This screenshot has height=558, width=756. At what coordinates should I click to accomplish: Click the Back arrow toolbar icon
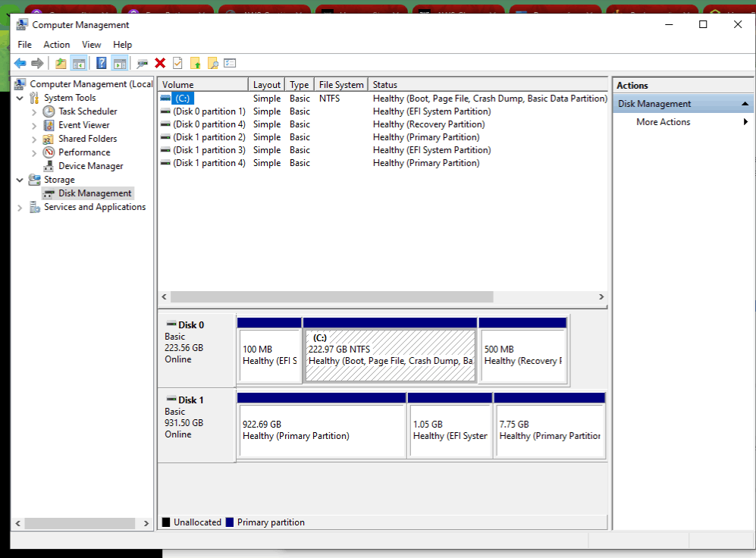tap(20, 63)
